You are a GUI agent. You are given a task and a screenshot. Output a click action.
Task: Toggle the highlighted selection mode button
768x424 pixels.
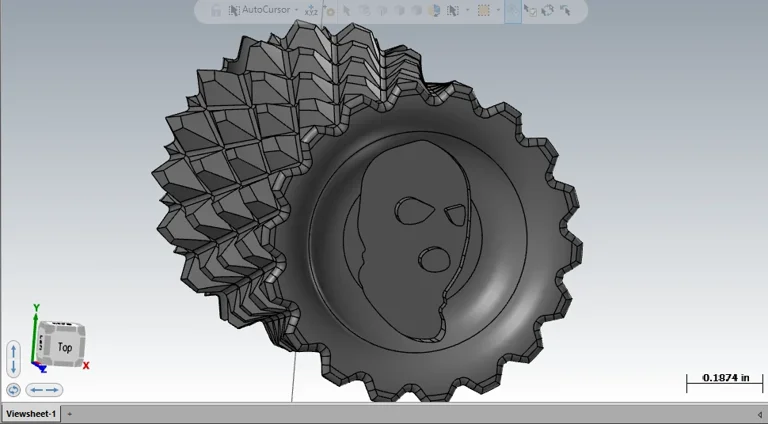click(512, 11)
